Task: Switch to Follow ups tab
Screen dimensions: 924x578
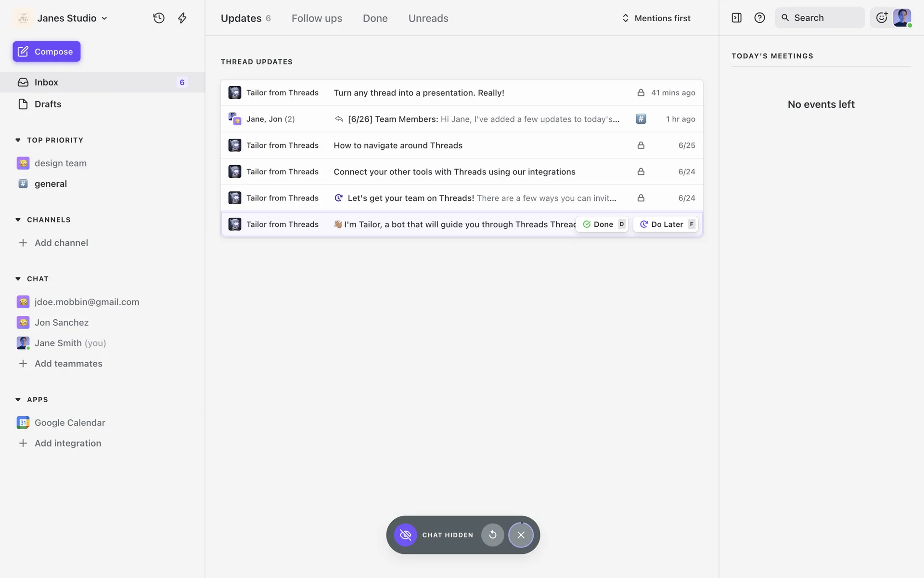Action: pyautogui.click(x=317, y=18)
